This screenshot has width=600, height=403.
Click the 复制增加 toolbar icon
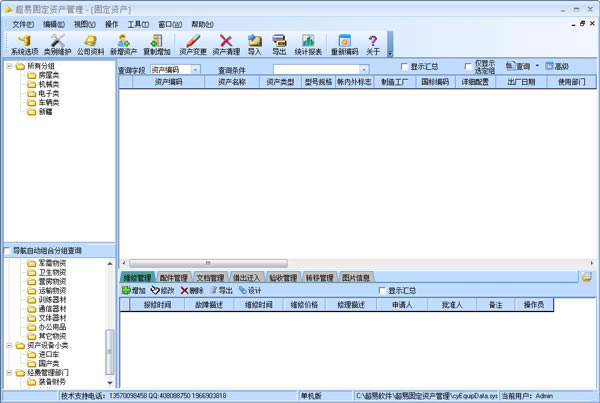click(x=157, y=45)
